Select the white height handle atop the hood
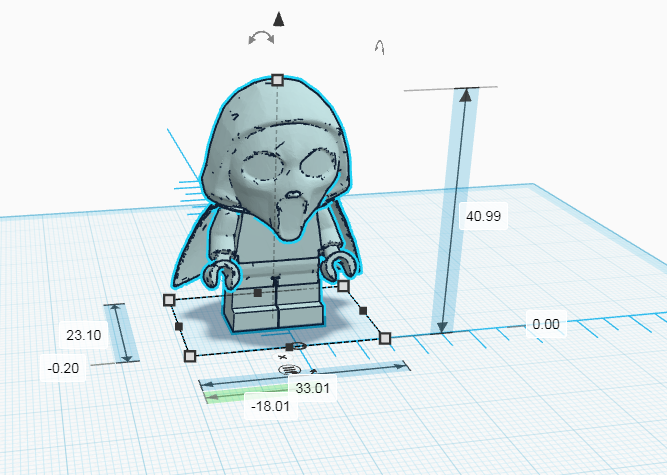Screen dimensions: 667x475 coord(277,80)
